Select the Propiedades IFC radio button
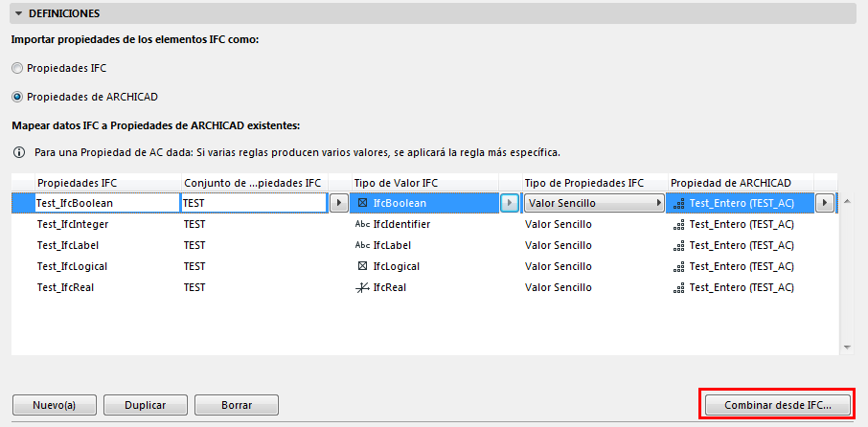 pyautogui.click(x=17, y=69)
